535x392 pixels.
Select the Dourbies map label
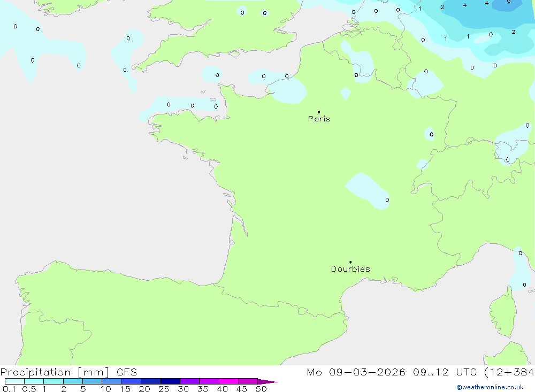click(350, 269)
